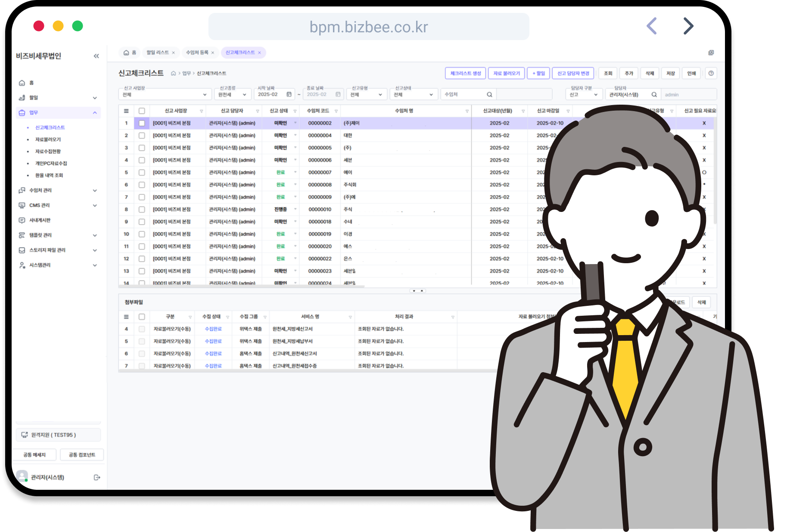Click the browser address bar bpm.bizbee.co.kr
The height and width of the screenshot is (532, 787).
pos(369,27)
